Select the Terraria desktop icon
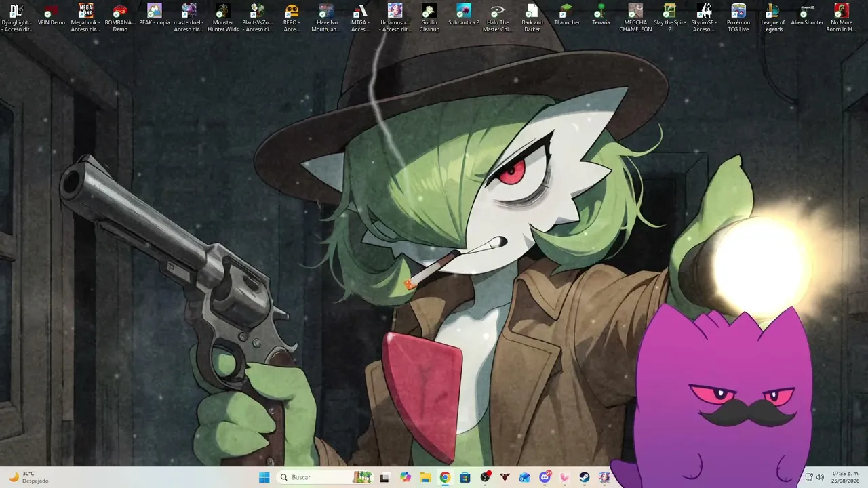 (x=601, y=15)
